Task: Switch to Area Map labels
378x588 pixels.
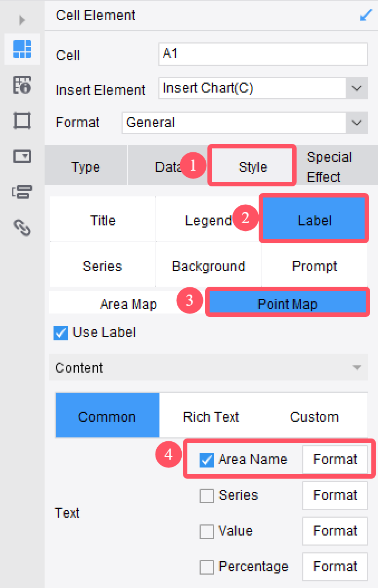Action: 128,303
